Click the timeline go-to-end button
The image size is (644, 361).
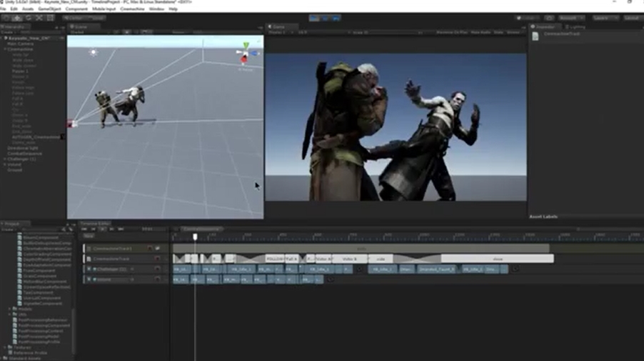pyautogui.click(x=121, y=229)
